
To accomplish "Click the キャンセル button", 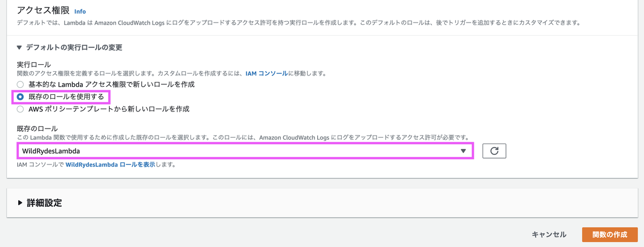I will 548,235.
